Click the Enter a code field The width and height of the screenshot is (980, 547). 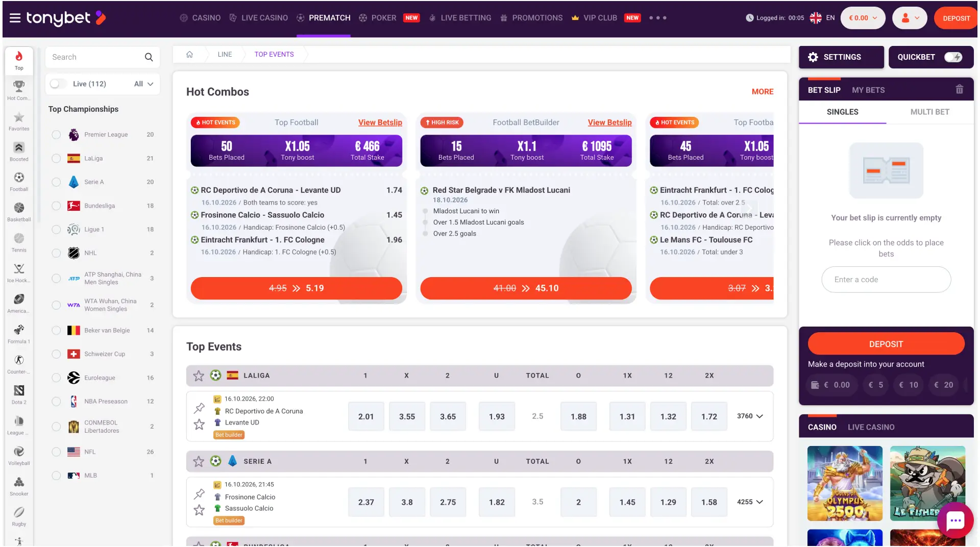pos(886,280)
